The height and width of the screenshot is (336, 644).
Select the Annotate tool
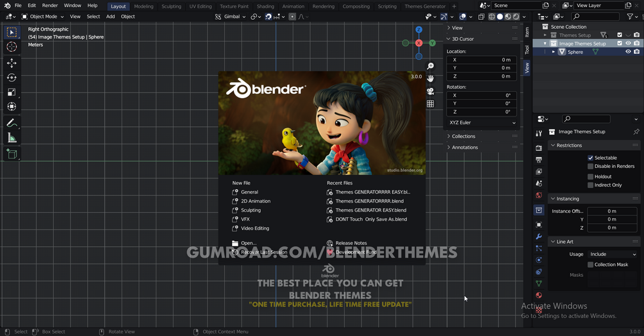click(12, 123)
